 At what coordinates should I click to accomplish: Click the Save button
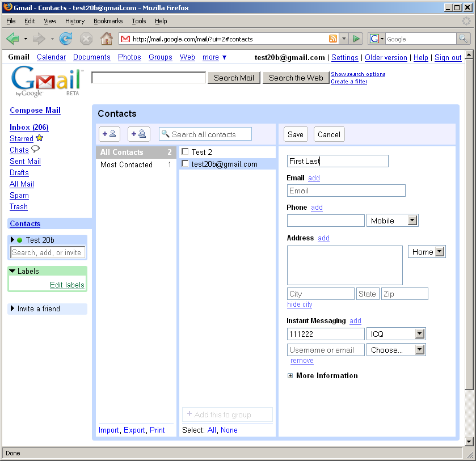coord(296,134)
